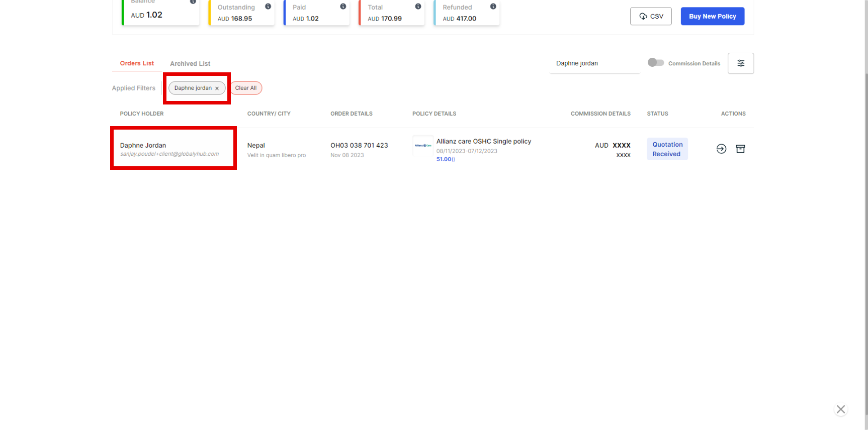
Task: Click the Allianz Care logo thumbnail
Action: [x=423, y=146]
